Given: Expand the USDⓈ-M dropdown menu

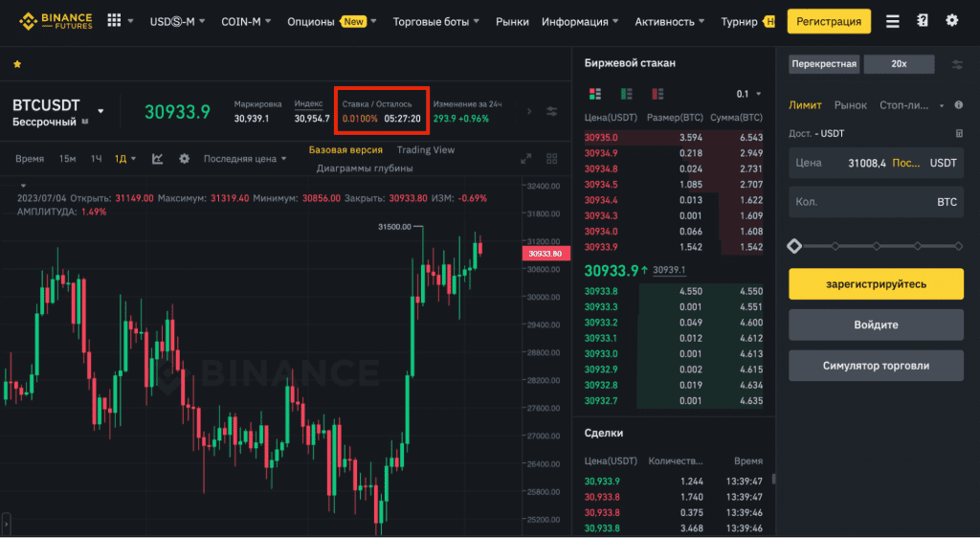Looking at the screenshot, I should pyautogui.click(x=177, y=21).
